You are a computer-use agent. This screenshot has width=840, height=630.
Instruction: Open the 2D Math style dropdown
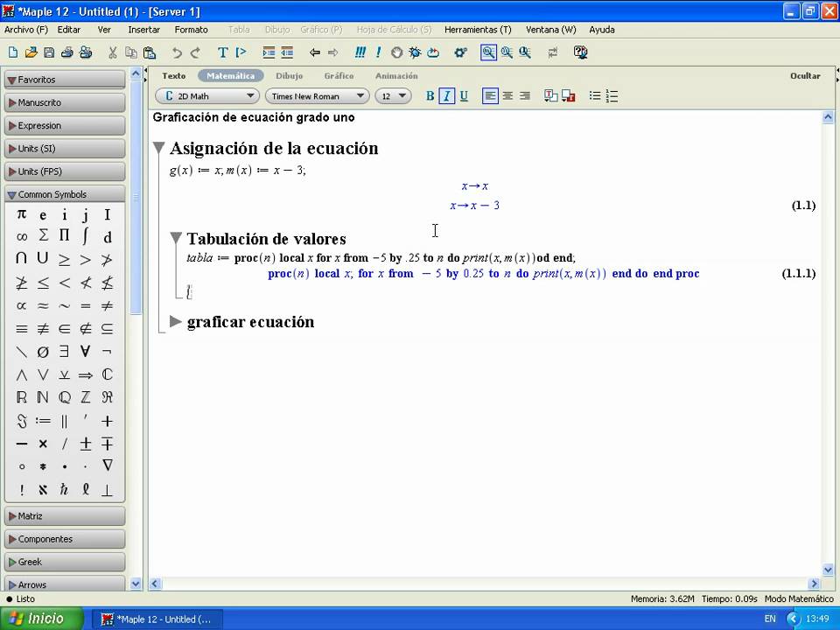(206, 96)
